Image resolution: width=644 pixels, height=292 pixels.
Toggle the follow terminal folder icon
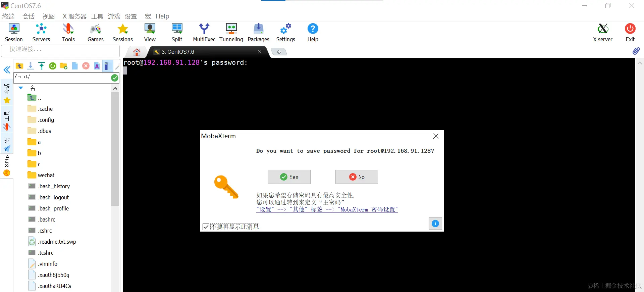[107, 66]
